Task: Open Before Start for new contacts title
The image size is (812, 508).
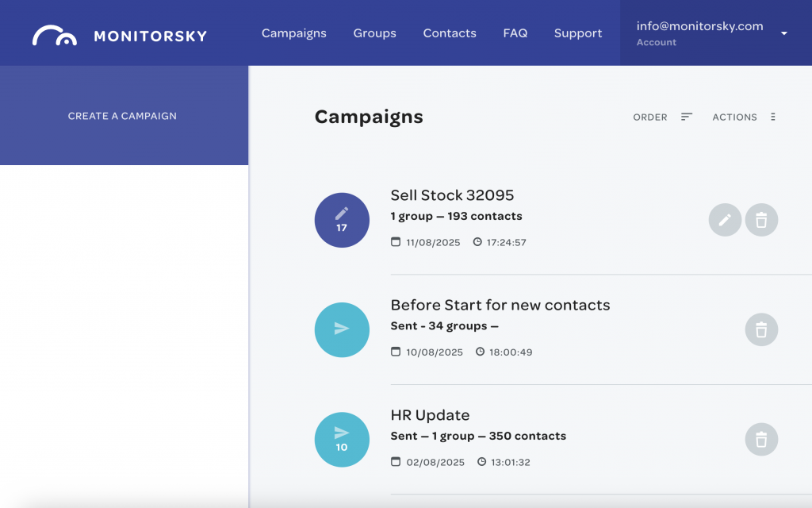Action: click(x=500, y=305)
